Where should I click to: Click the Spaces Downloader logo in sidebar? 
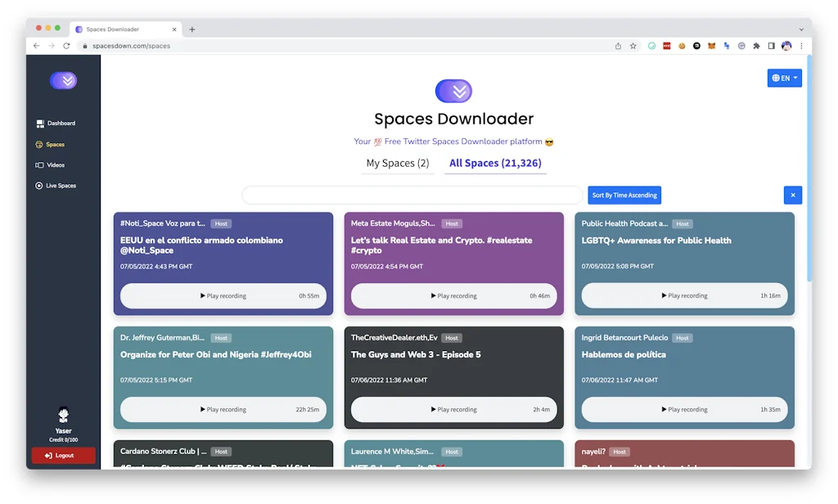(x=63, y=80)
